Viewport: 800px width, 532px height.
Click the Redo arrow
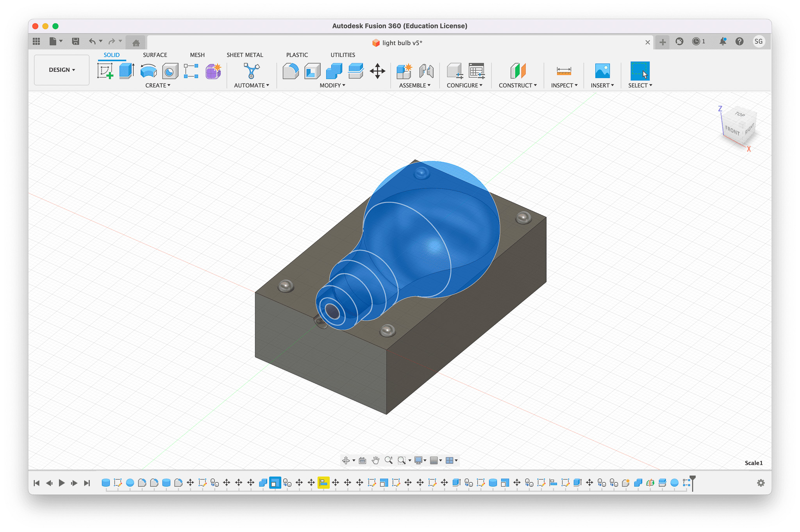click(x=112, y=41)
